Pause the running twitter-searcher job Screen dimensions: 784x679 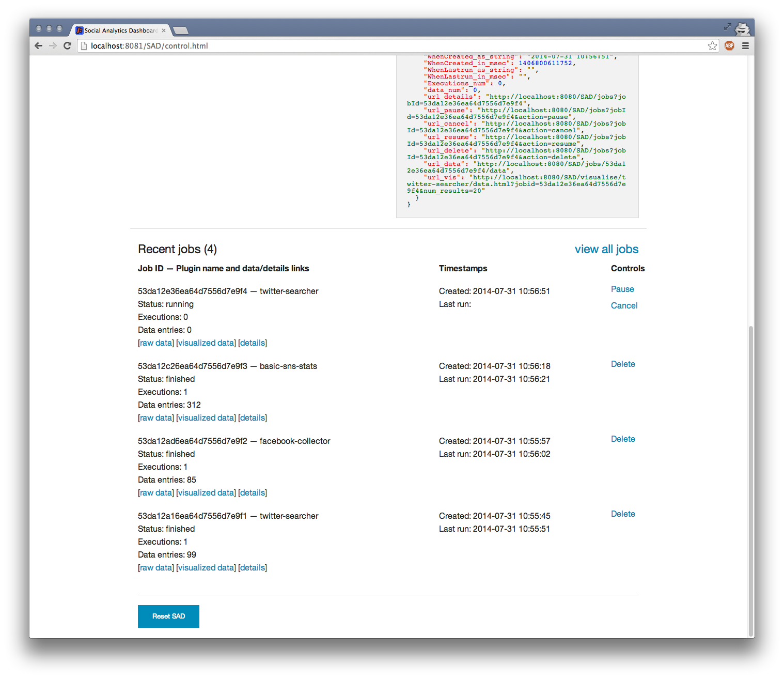pos(622,289)
